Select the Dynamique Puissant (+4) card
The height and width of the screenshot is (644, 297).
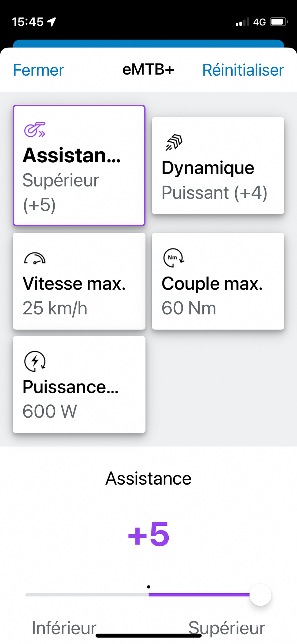pos(218,166)
